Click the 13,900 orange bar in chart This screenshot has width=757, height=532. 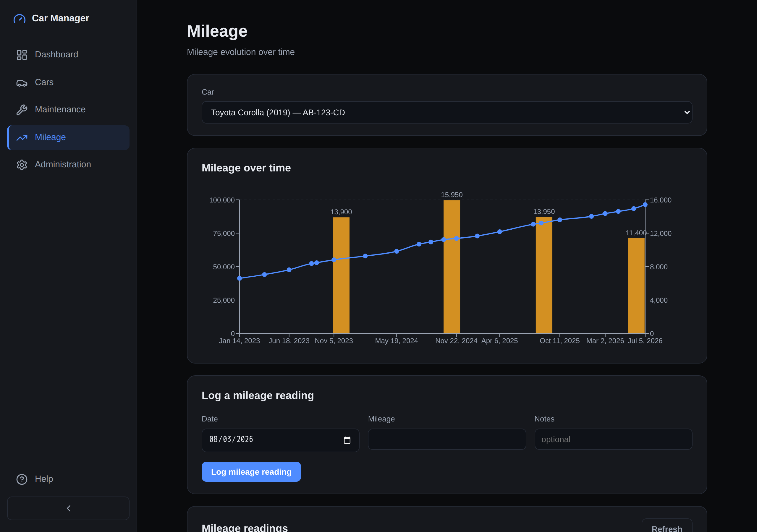coord(341,275)
